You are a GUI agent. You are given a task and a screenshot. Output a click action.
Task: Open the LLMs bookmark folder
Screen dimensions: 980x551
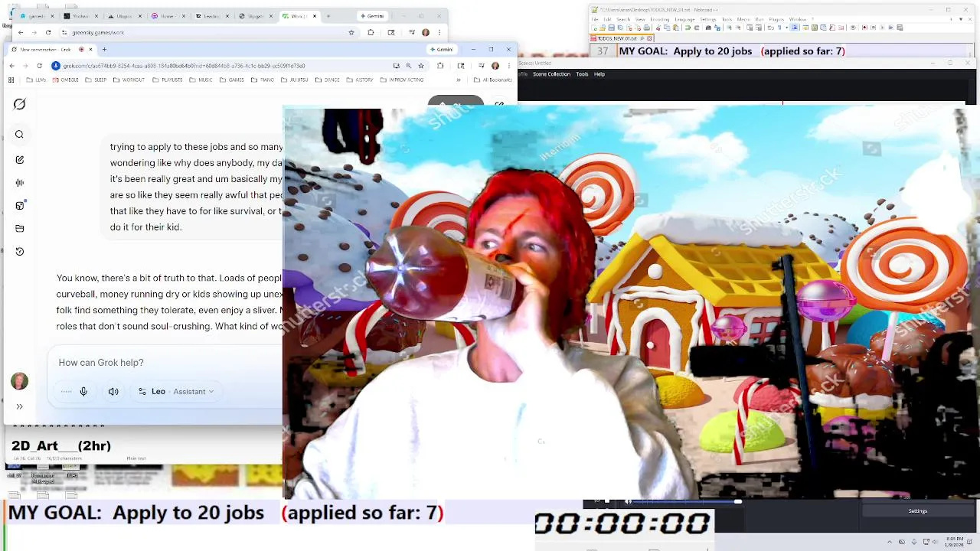pos(37,80)
